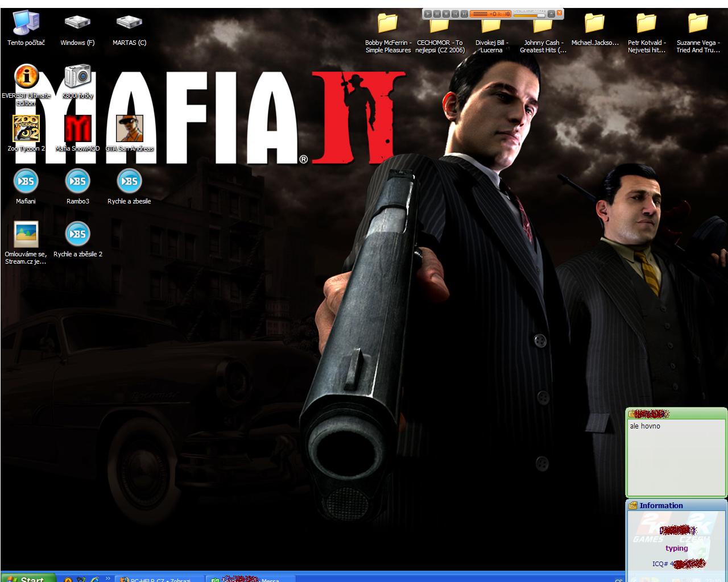Open the Rychle a zbesile video file
Image resolution: width=728 pixels, height=582 pixels.
pos(129,186)
